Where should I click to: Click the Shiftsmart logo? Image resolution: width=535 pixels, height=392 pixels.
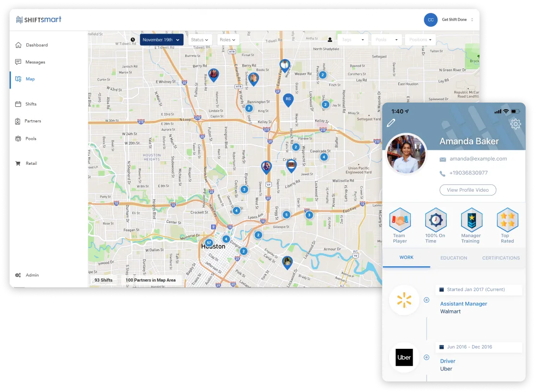point(38,20)
